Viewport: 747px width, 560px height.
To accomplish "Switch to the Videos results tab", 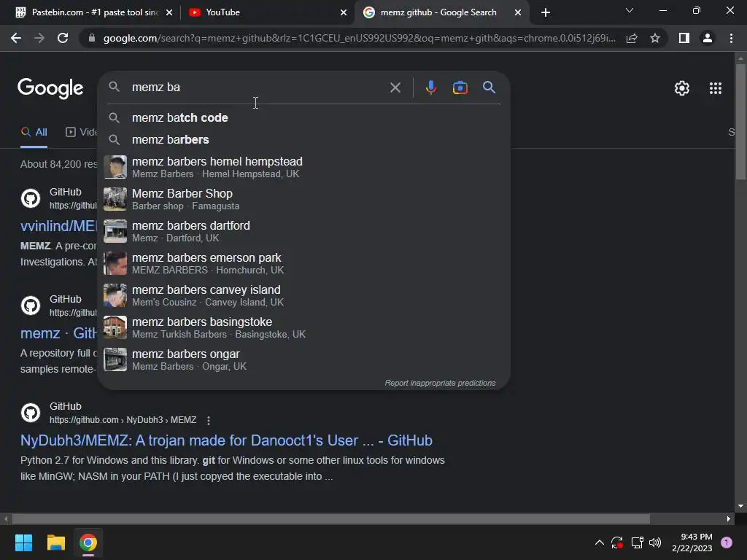I will (x=82, y=133).
